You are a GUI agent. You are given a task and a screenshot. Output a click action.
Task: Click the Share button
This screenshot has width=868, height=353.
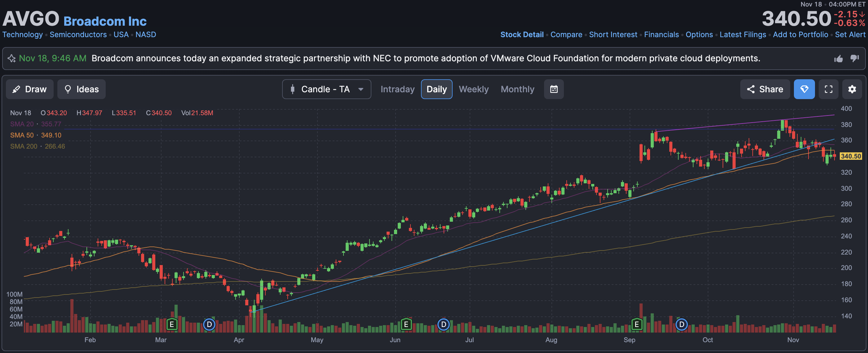click(764, 89)
